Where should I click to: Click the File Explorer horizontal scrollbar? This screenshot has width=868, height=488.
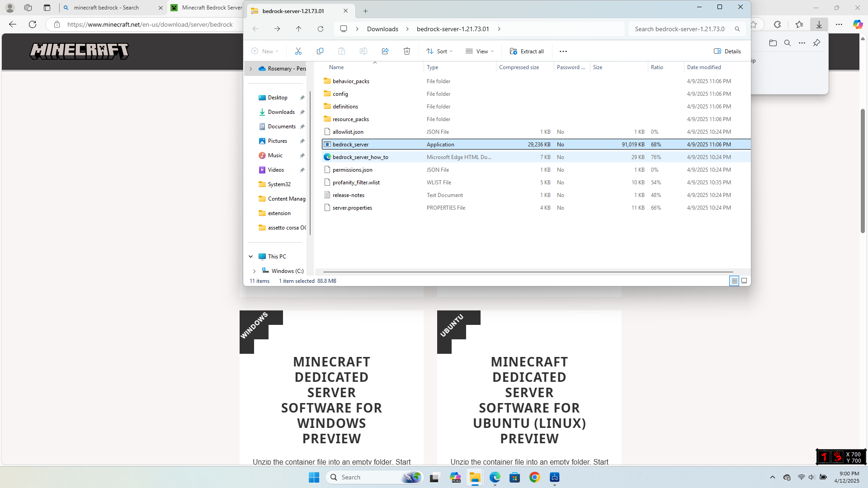528,272
